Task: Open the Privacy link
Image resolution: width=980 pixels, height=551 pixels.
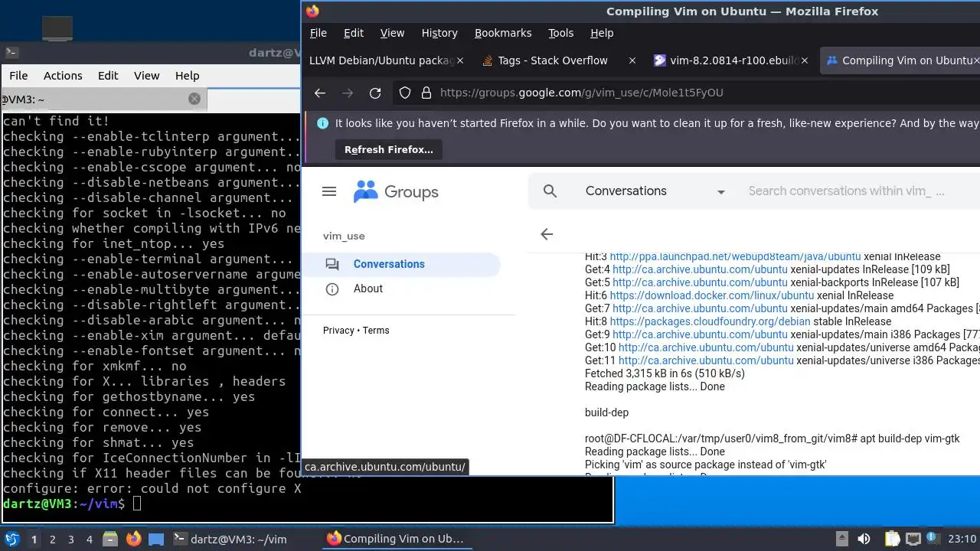Action: (338, 331)
